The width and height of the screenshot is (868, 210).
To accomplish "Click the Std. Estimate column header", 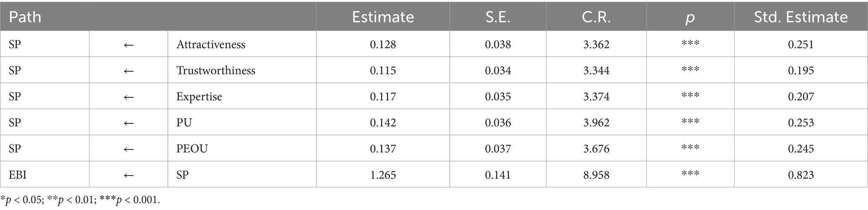I will coord(800,17).
